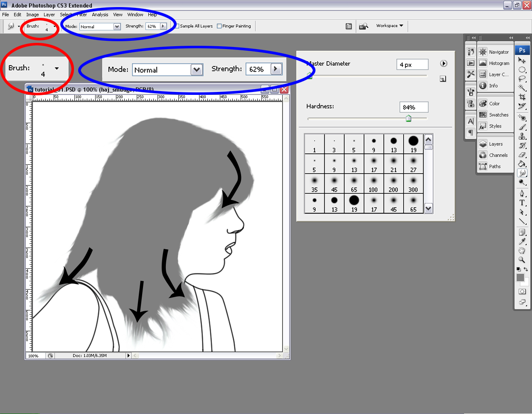This screenshot has width=532, height=414.
Task: Click the Hardness slider handle
Action: pos(409,119)
